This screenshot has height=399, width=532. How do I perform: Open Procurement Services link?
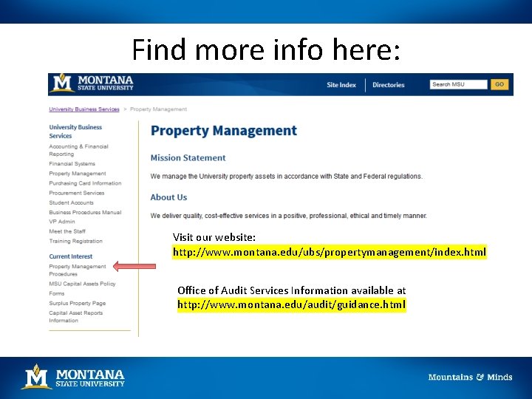[x=76, y=193]
